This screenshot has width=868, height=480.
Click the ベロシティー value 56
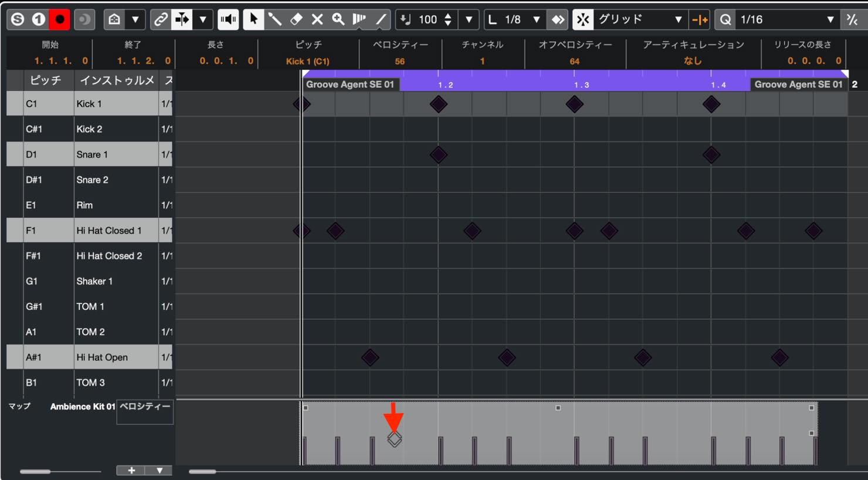(400, 61)
